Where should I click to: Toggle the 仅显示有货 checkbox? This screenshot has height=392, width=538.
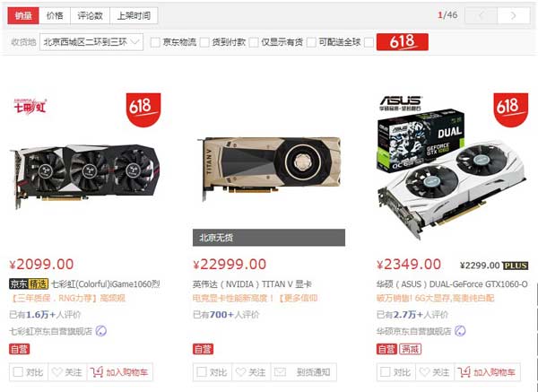254,42
